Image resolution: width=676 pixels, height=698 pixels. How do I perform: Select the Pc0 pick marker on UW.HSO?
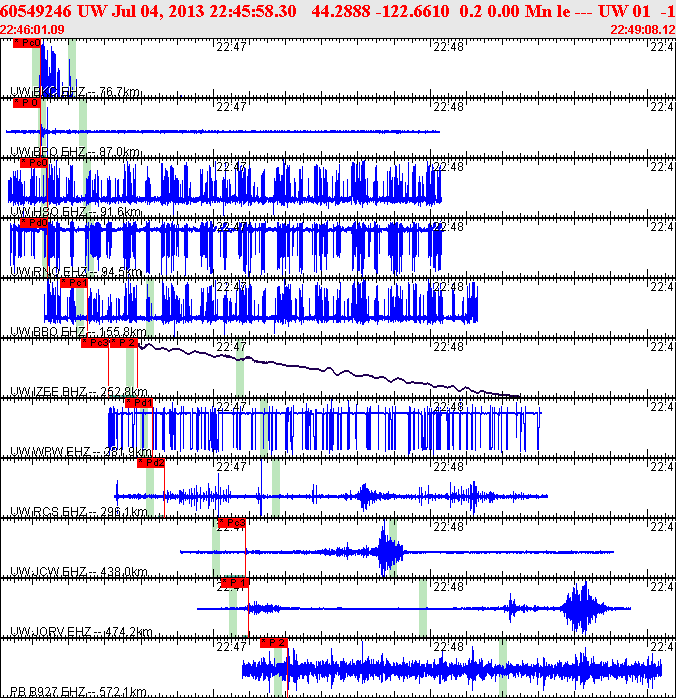click(x=33, y=163)
